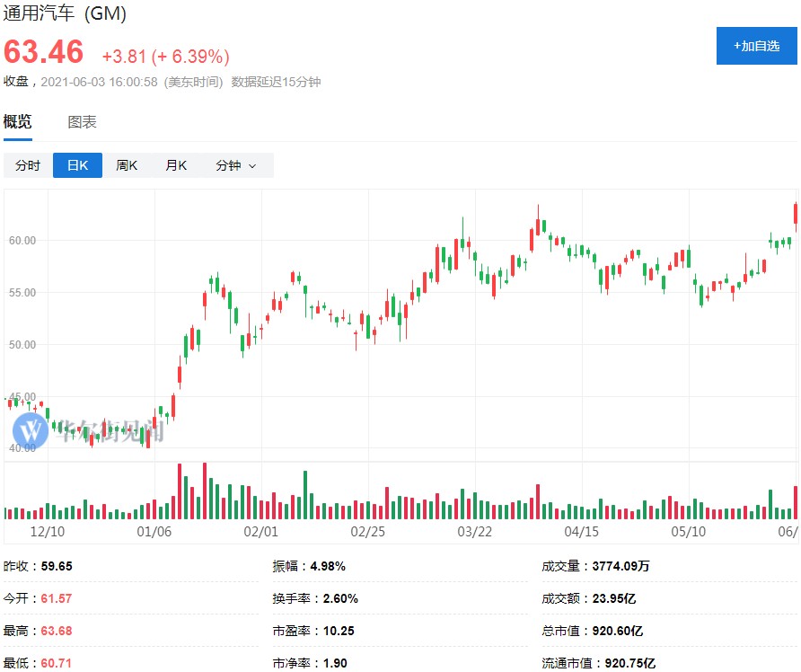Click the 63.46 current price figure
Image resolution: width=801 pixels, height=672 pixels.
pos(43,52)
